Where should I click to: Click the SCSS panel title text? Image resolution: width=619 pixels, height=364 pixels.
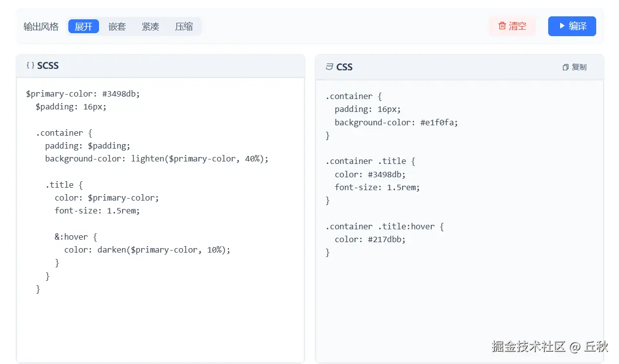coord(48,65)
